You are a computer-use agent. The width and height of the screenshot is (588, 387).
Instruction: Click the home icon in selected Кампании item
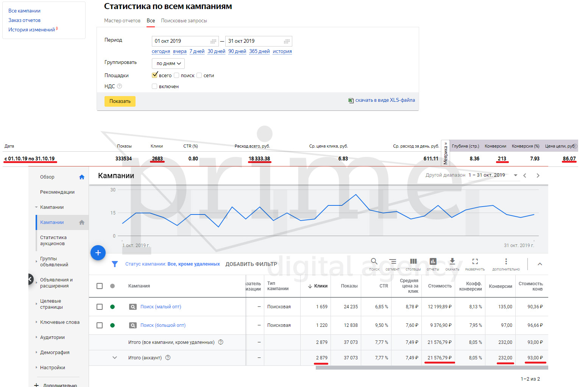pyautogui.click(x=82, y=222)
